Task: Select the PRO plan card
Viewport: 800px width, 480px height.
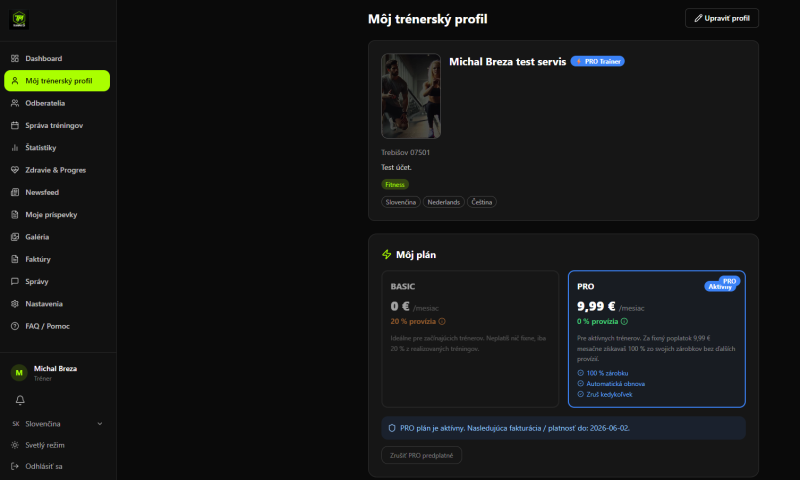Action: (657, 339)
